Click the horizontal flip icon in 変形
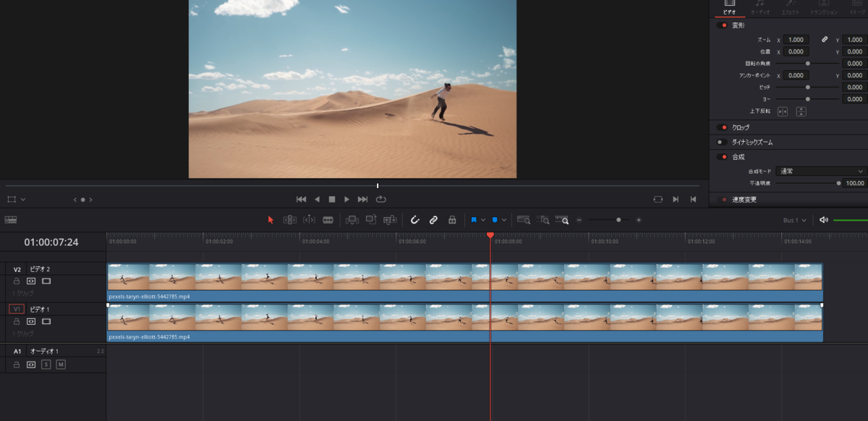The height and width of the screenshot is (421, 868). [782, 111]
